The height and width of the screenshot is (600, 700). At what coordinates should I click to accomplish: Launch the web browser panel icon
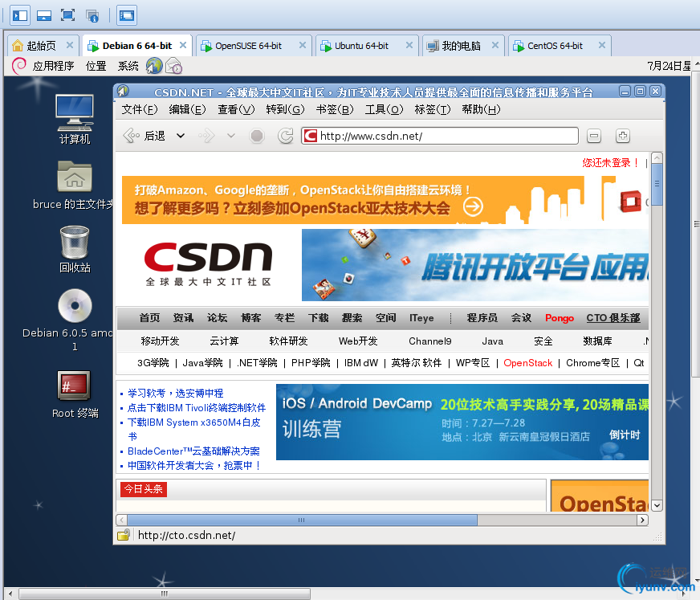coord(154,66)
